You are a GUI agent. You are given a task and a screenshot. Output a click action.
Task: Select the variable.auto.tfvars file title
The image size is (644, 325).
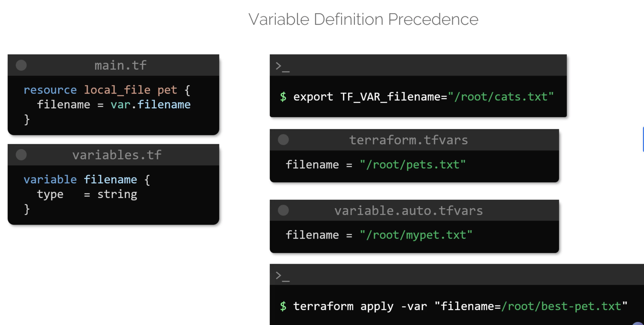point(408,211)
